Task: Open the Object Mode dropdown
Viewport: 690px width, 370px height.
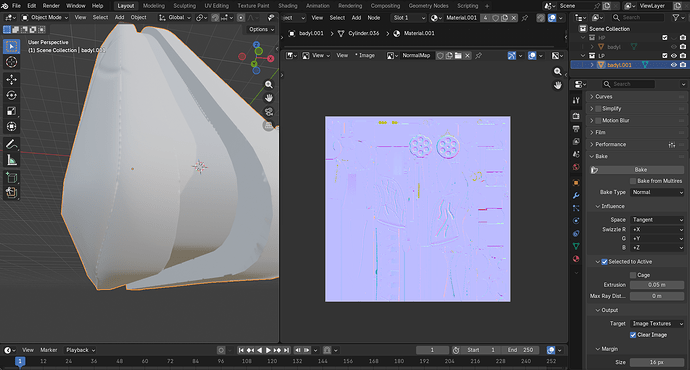Action: point(45,18)
